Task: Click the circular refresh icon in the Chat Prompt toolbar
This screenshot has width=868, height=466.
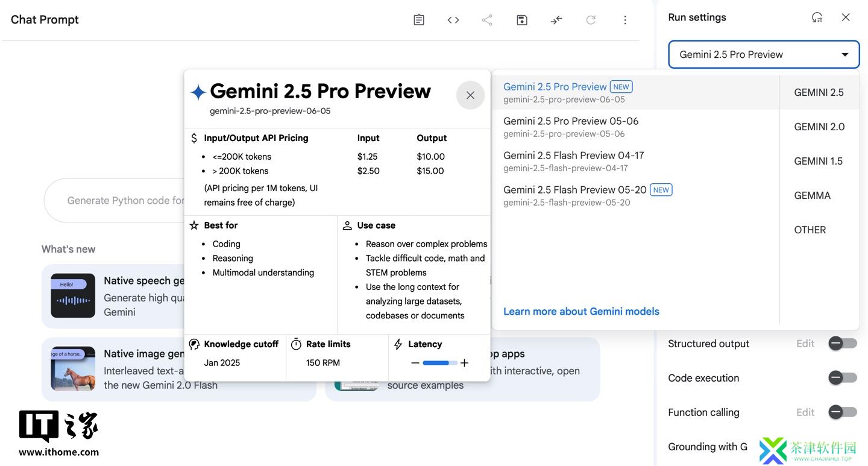Action: [x=591, y=20]
